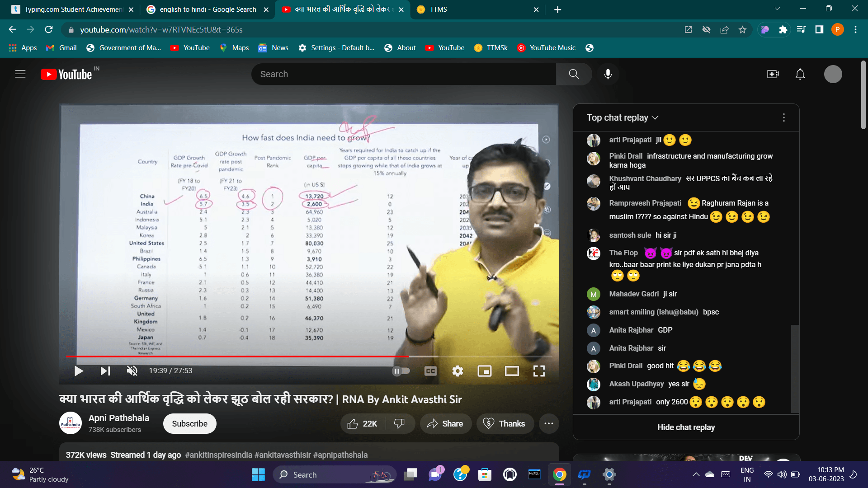Search with voice microphone
This screenshot has height=488, width=868.
608,74
